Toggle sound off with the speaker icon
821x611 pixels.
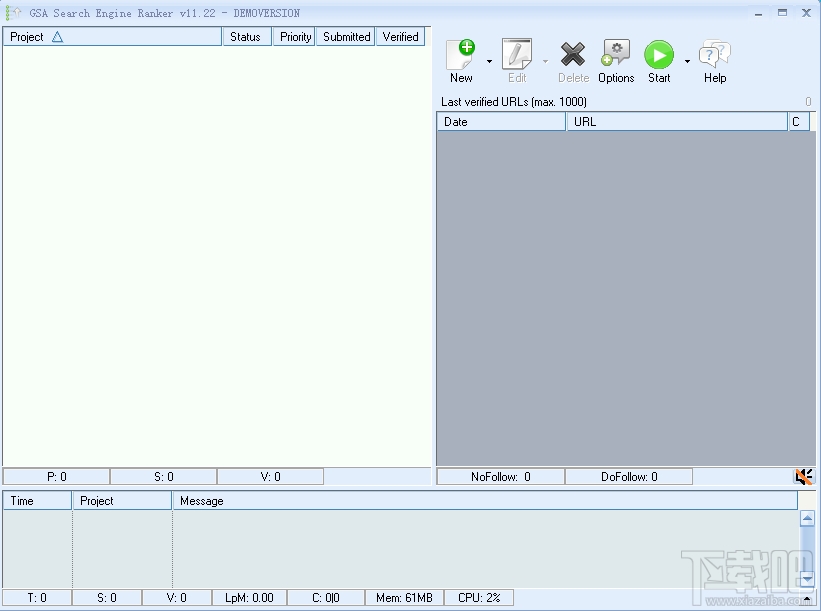pos(804,476)
